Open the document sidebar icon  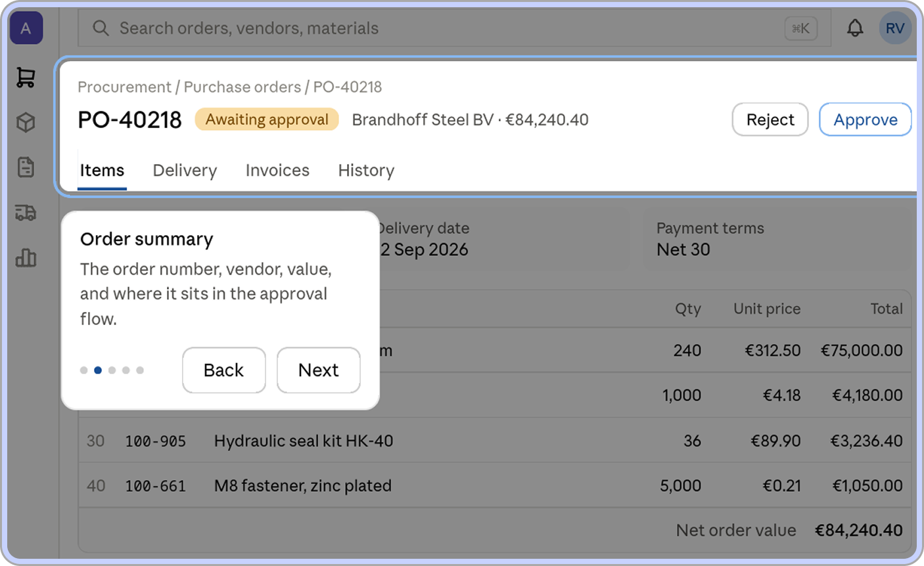(26, 167)
